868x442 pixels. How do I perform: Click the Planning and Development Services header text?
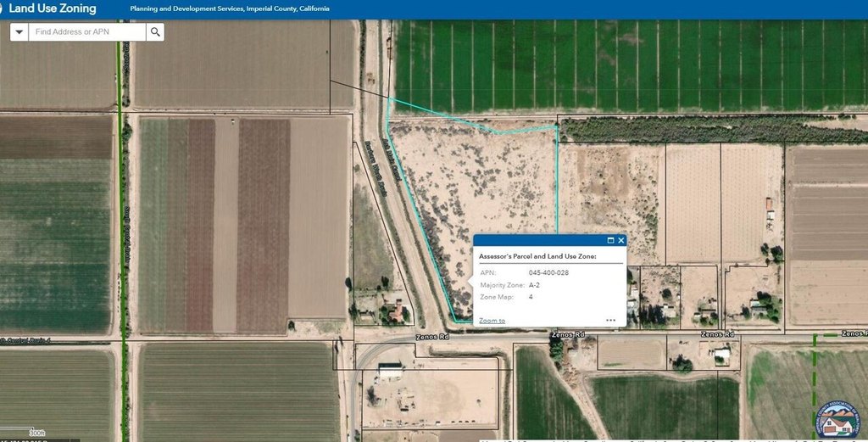coord(230,10)
